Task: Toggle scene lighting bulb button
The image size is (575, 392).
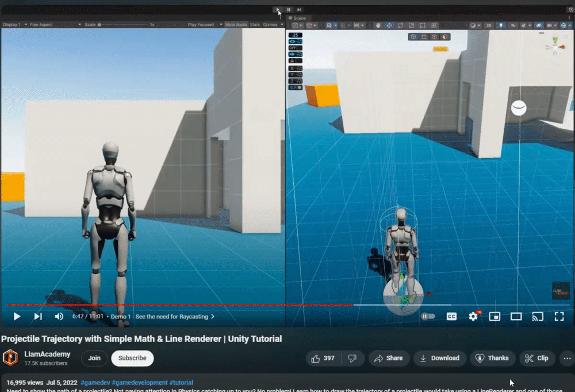Action: point(501,25)
